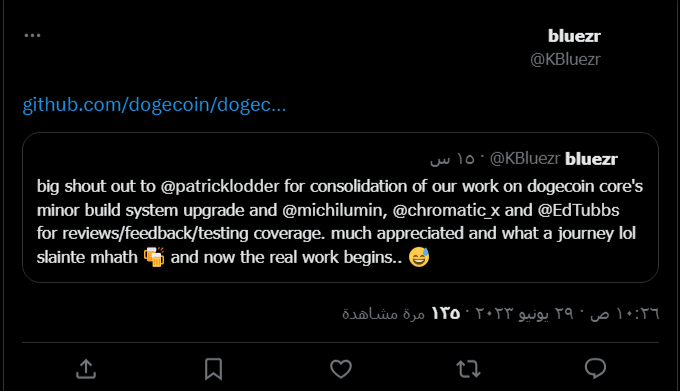Click the ١٢٥ views count

[x=445, y=313]
